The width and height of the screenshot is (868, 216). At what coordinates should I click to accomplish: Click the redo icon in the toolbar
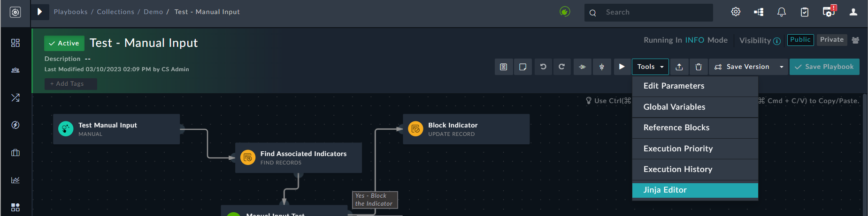[561, 67]
